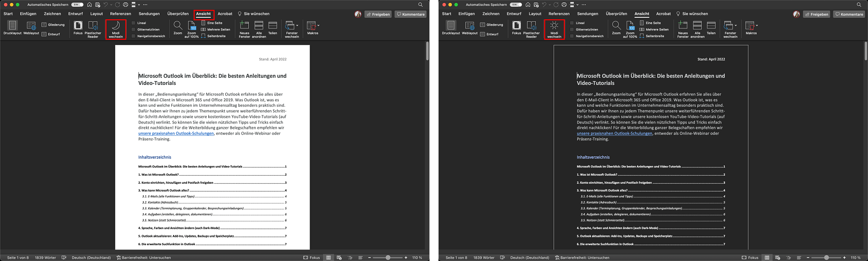Open more options ellipsis in left title bar
868x261 pixels.
pyautogui.click(x=145, y=4)
